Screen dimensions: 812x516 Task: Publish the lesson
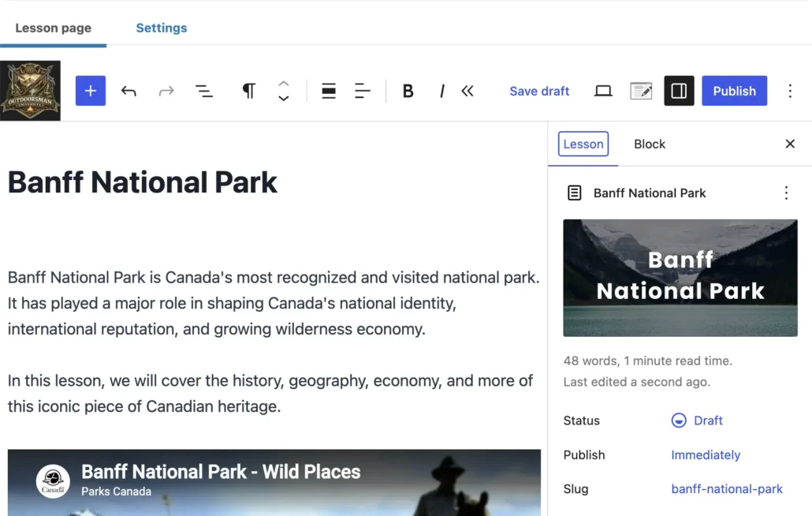click(x=734, y=91)
